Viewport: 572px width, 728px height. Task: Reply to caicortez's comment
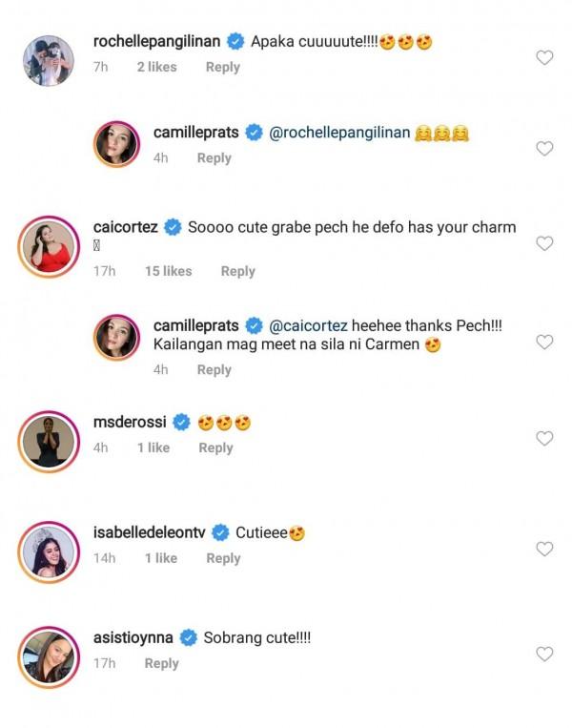tap(237, 271)
